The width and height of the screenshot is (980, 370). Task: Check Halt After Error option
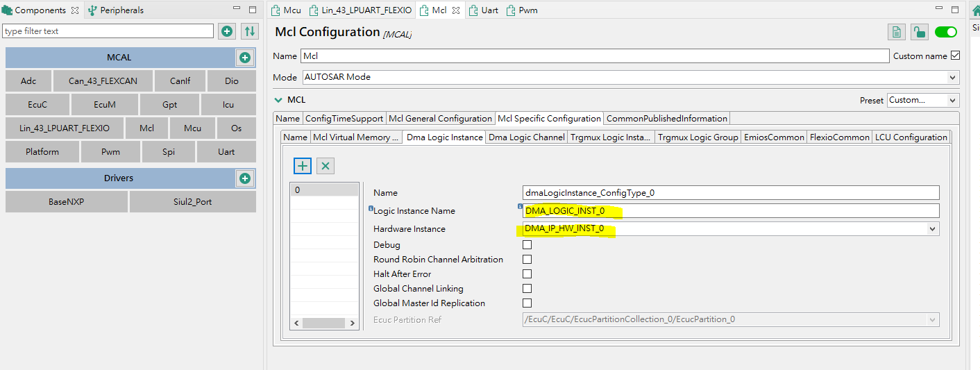pos(527,274)
